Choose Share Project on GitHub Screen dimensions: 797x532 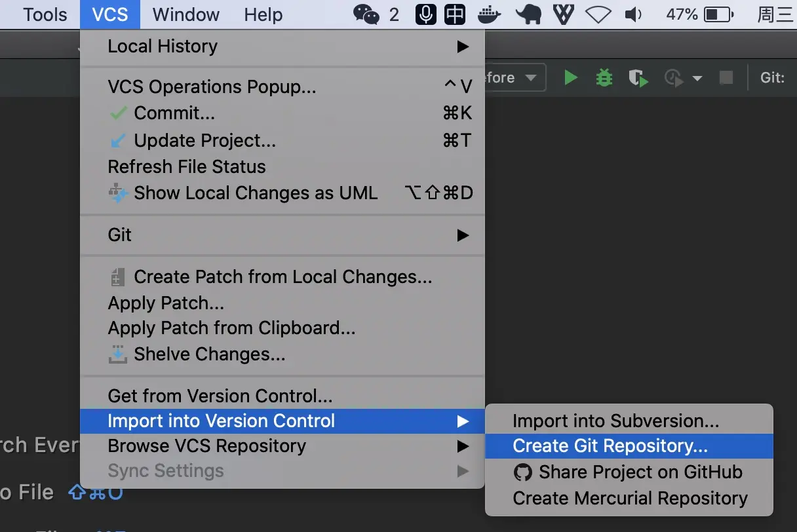coord(629,472)
